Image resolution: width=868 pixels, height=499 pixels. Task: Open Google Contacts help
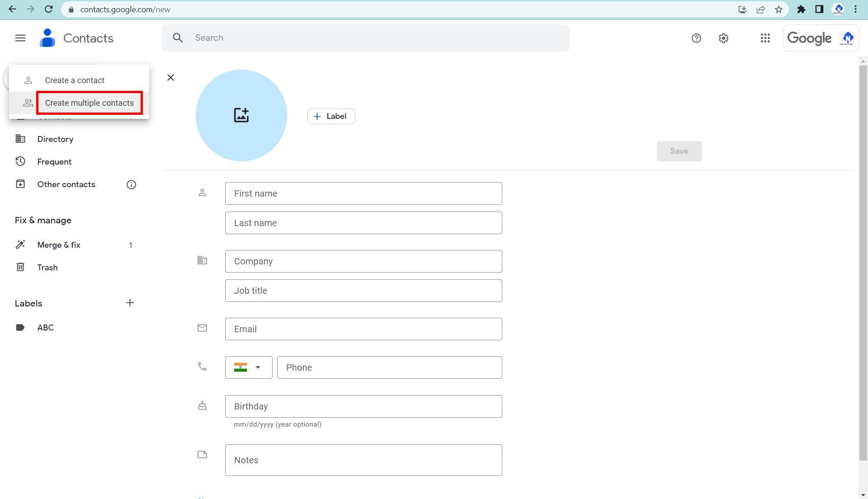pos(696,38)
